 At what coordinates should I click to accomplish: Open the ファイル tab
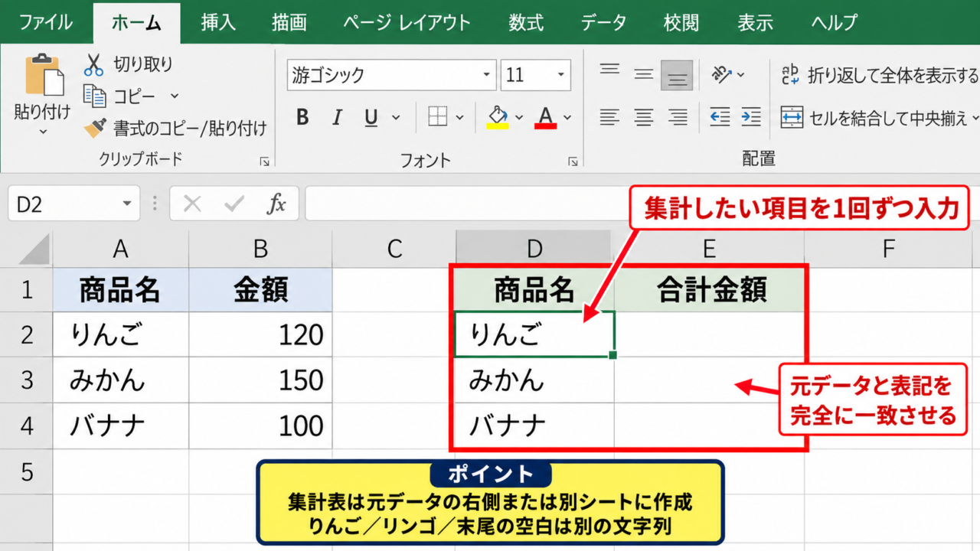[47, 22]
